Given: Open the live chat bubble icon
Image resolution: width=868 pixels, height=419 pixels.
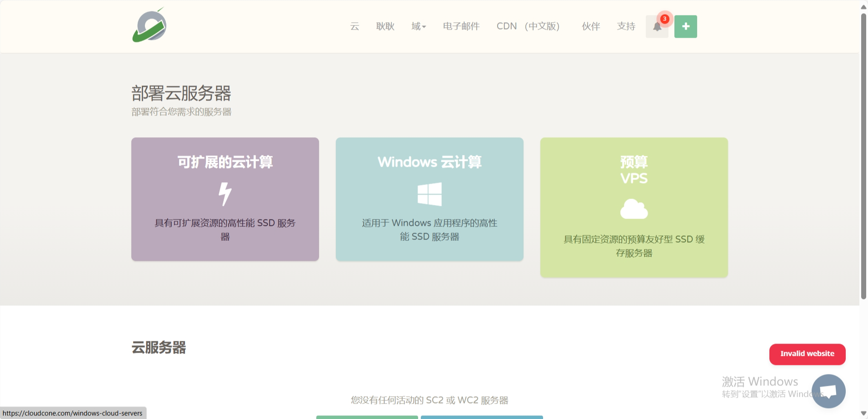Looking at the screenshot, I should coord(828,391).
